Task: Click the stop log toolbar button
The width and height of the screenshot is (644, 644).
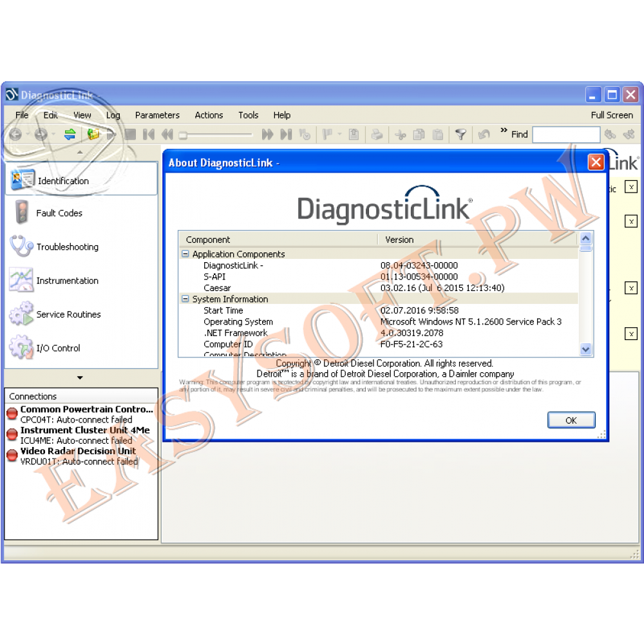Action: (x=130, y=135)
